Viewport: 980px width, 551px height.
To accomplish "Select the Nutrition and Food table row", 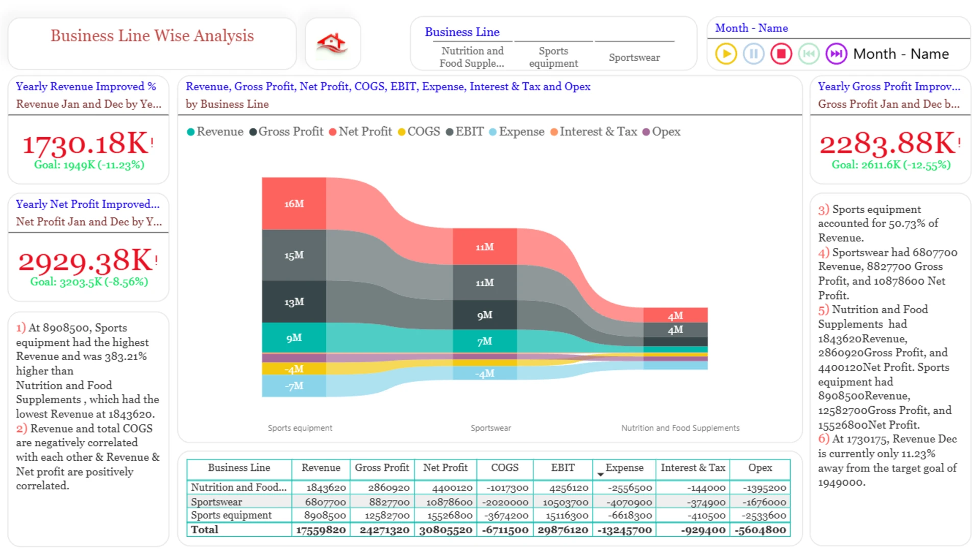I will [x=488, y=487].
